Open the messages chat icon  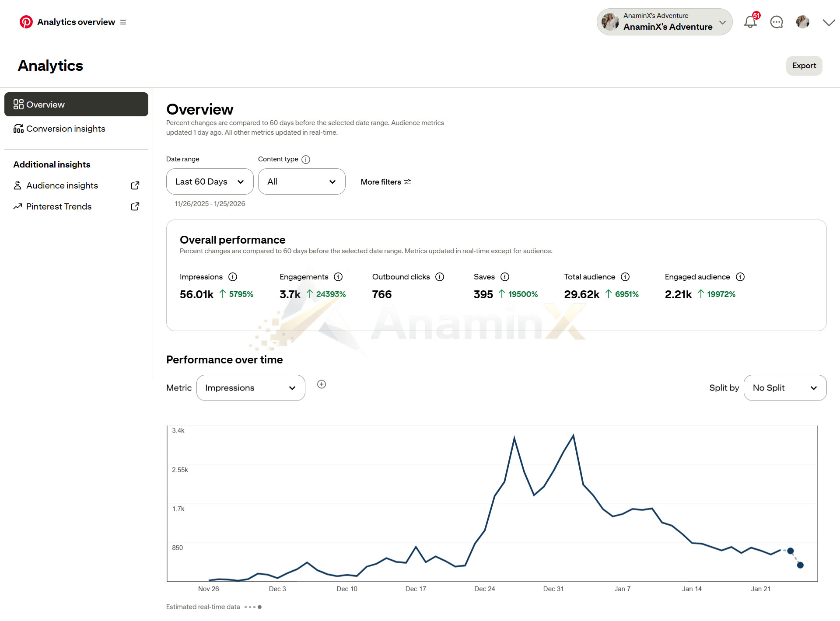coord(777,22)
